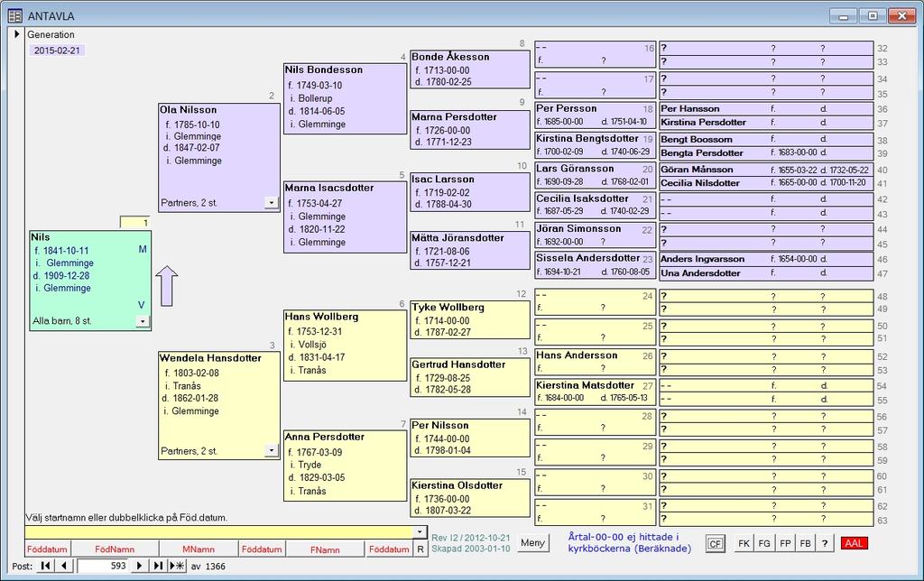Open the Meny button
Viewport: 924px width, 581px height.
532,543
